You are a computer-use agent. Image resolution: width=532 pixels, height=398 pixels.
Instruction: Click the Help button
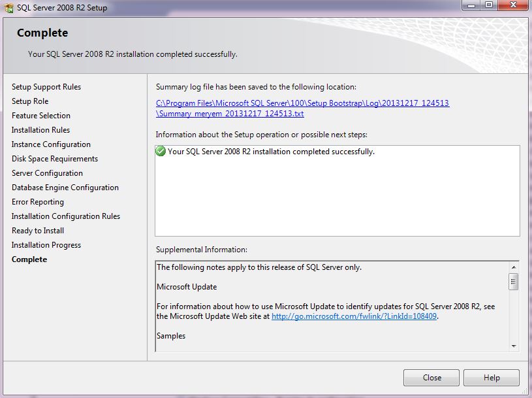(492, 378)
